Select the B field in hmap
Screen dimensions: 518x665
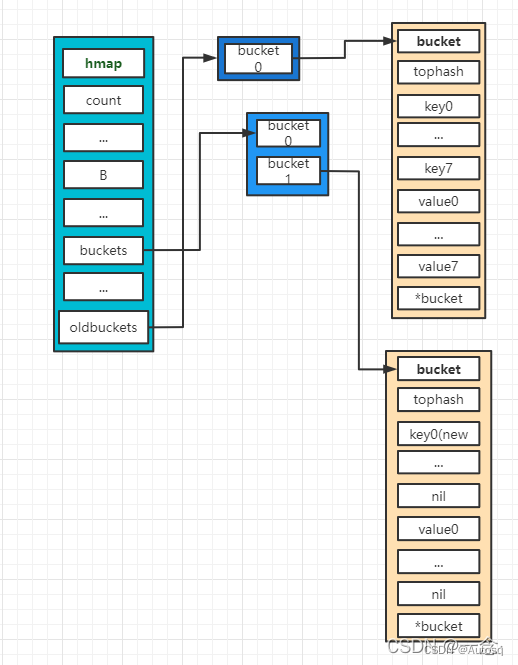(104, 175)
